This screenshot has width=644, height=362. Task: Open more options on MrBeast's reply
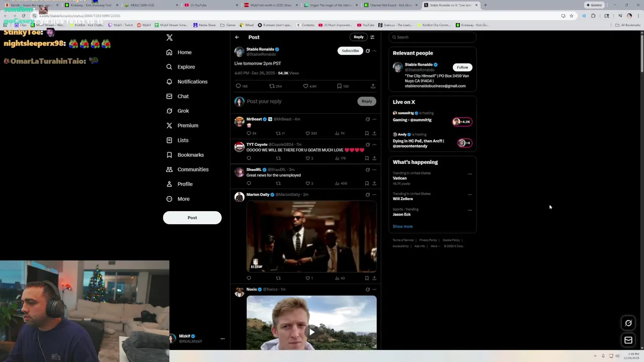click(374, 119)
